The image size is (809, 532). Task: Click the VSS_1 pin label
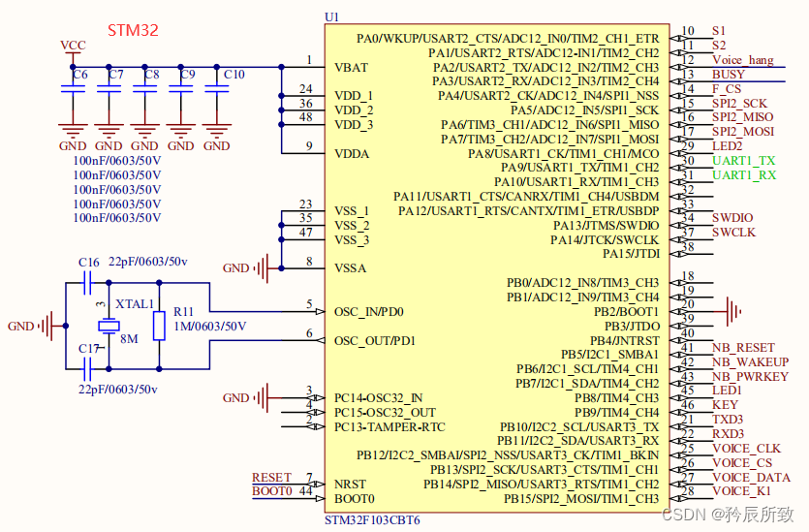[x=352, y=211]
